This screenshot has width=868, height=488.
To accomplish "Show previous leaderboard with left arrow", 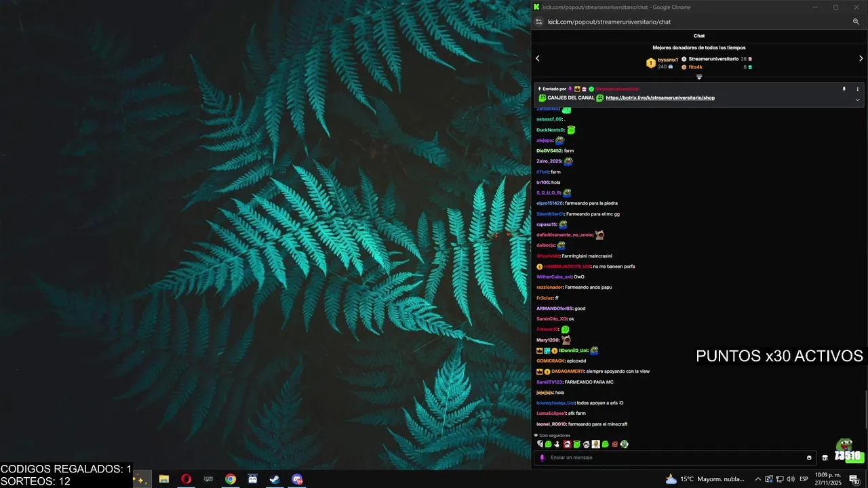I will [x=538, y=58].
